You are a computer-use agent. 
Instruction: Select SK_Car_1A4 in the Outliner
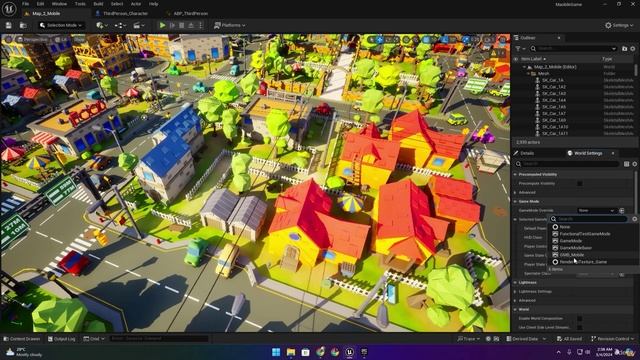point(554,100)
